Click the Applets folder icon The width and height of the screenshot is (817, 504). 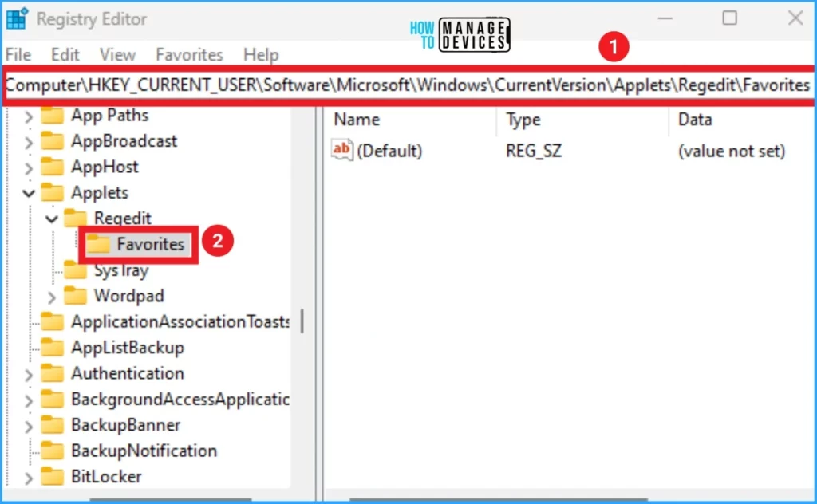pos(52,192)
